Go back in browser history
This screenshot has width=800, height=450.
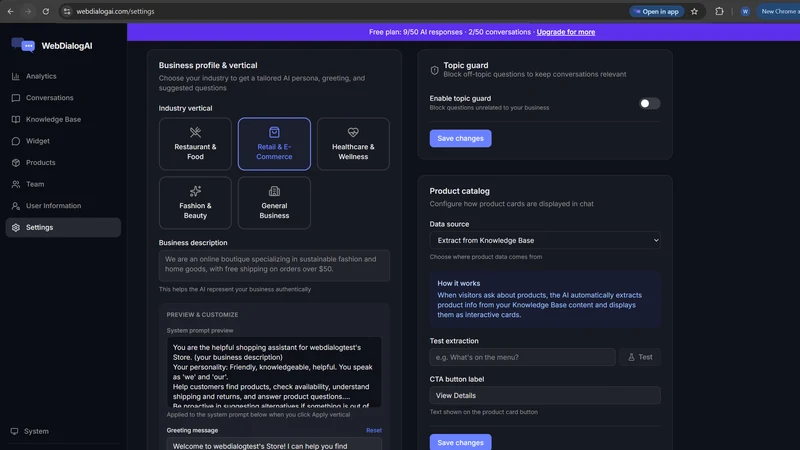10,11
